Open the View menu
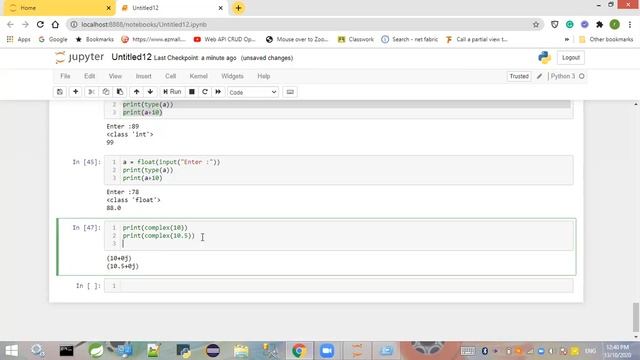This screenshot has width=640, height=360. [x=115, y=76]
